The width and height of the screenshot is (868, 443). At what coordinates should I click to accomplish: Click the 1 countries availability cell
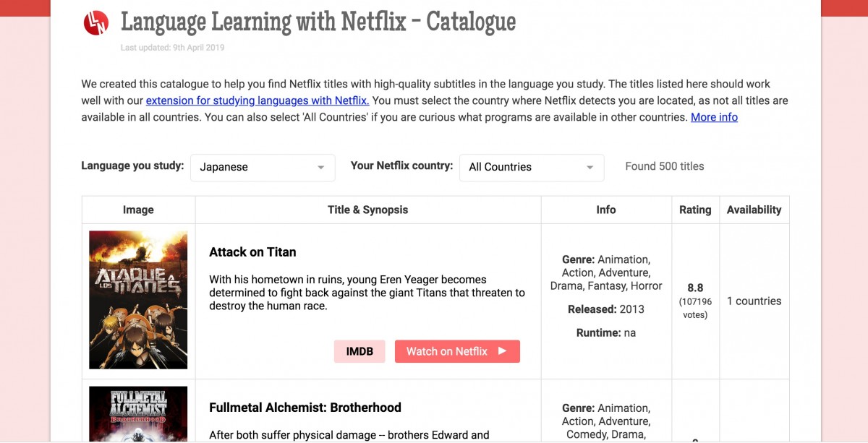point(754,301)
